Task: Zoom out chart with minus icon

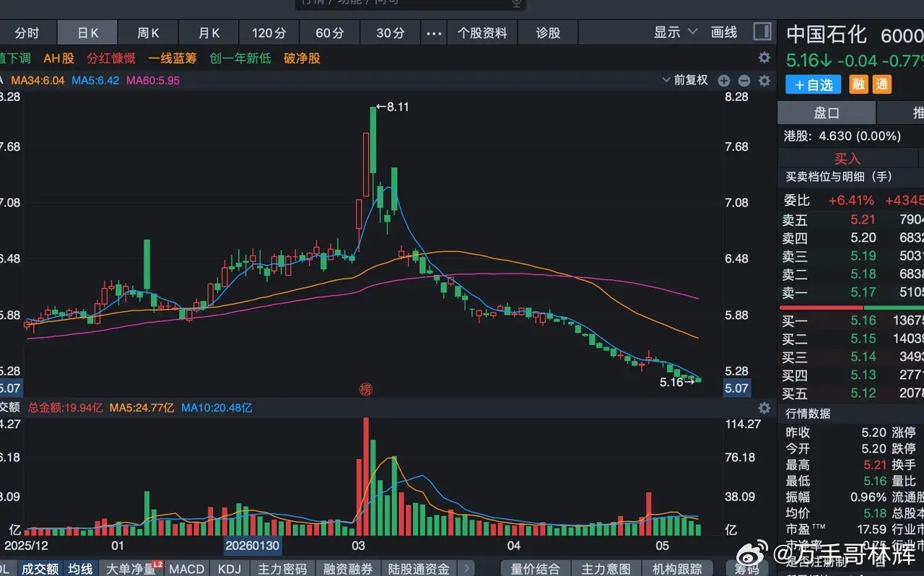Action: point(744,81)
